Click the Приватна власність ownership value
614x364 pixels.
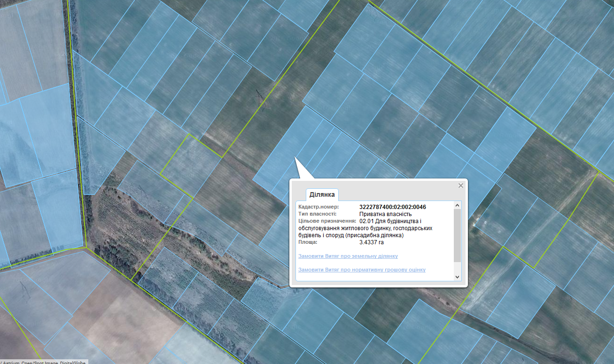pos(385,214)
